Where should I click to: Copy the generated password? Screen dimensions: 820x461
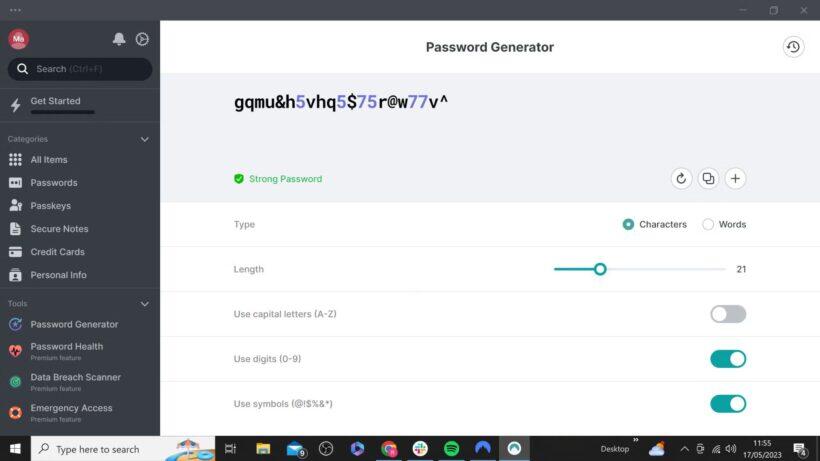pos(708,179)
